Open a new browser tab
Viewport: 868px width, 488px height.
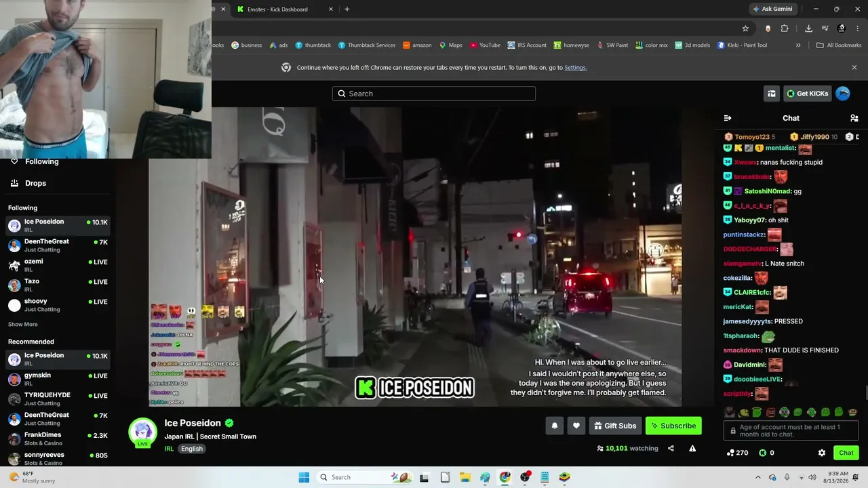pyautogui.click(x=347, y=9)
